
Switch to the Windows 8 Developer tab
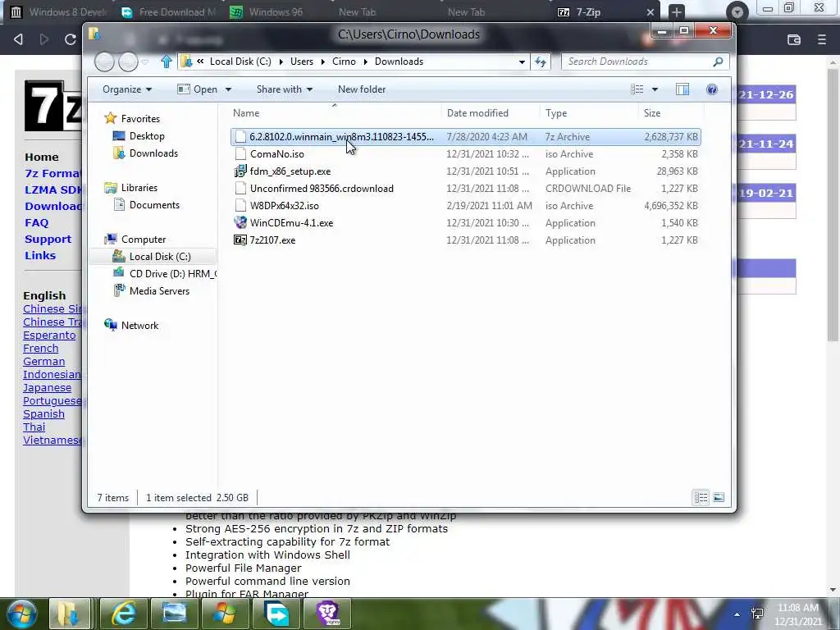coord(60,11)
